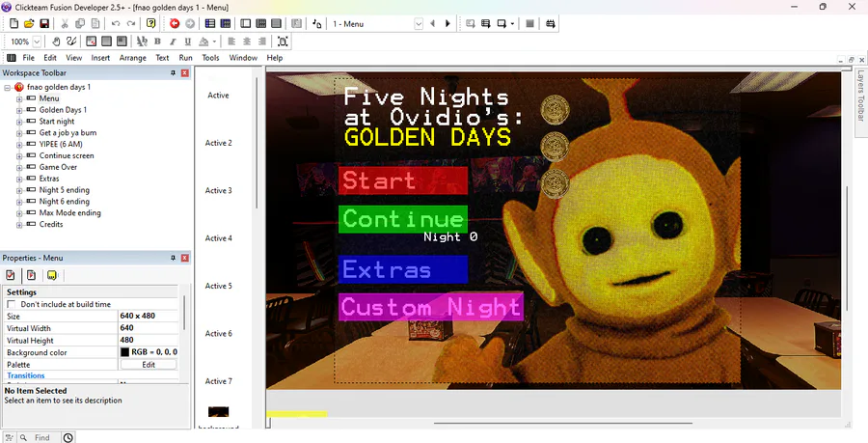
Task: Expand the Start night frame node
Action: coord(19,122)
